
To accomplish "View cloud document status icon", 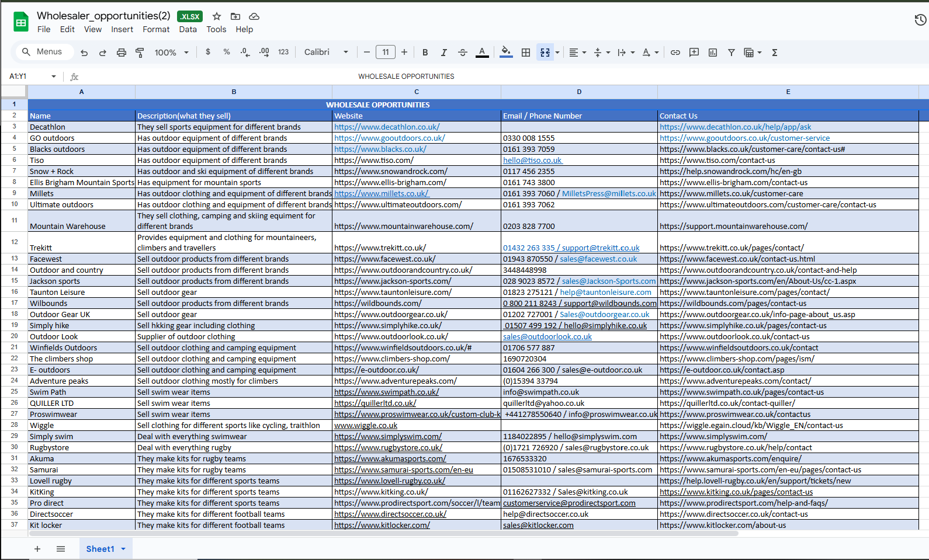I will (254, 16).
